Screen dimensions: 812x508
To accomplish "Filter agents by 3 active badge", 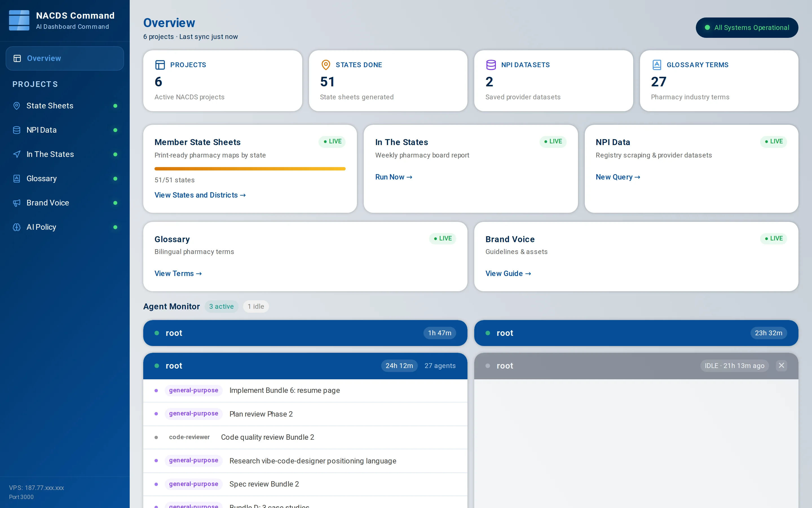I will (x=221, y=306).
